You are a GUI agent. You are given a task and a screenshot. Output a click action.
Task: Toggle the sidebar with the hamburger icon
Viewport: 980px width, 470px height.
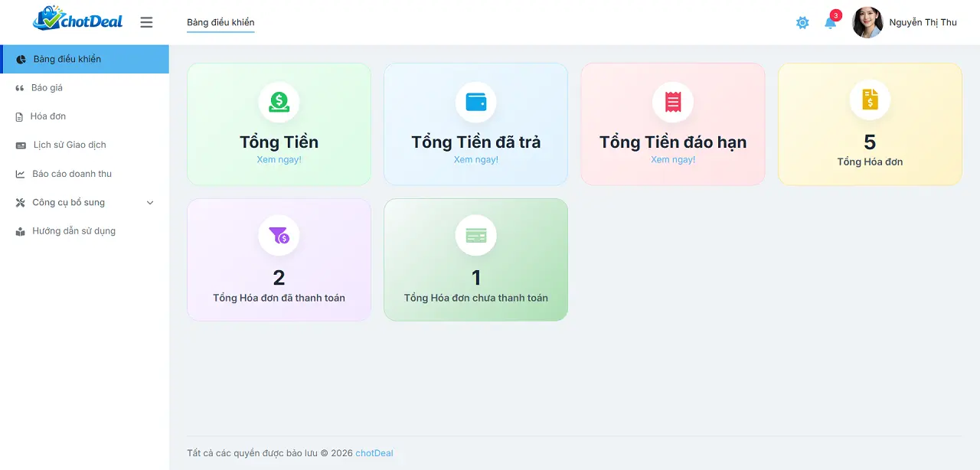146,22
